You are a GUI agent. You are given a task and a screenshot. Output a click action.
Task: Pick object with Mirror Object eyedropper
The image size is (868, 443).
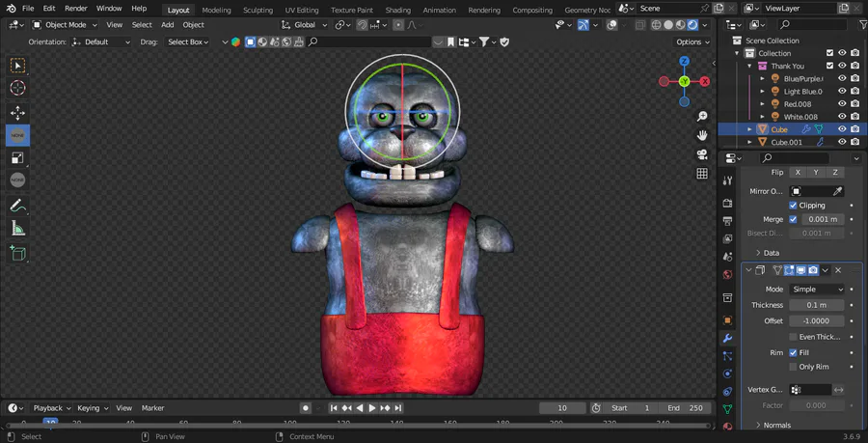838,191
